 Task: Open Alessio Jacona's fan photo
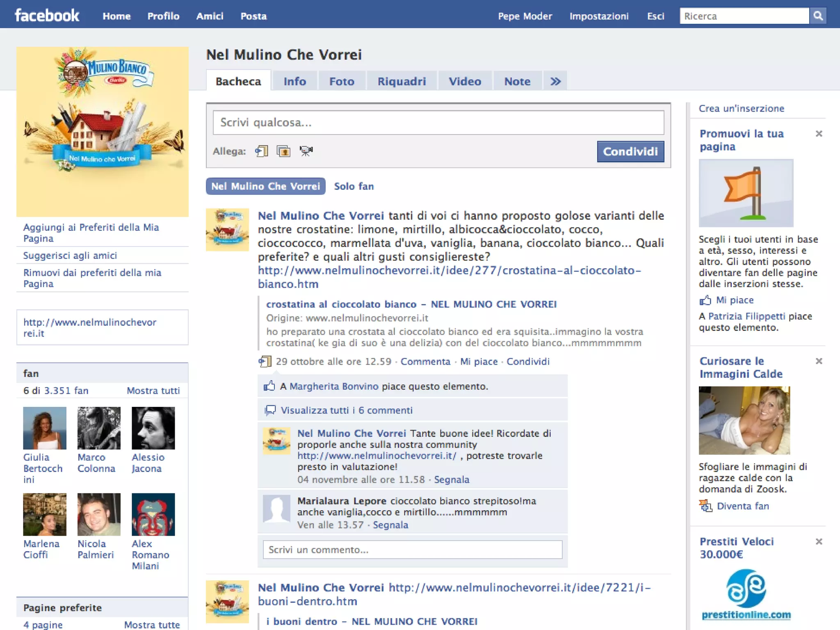153,428
